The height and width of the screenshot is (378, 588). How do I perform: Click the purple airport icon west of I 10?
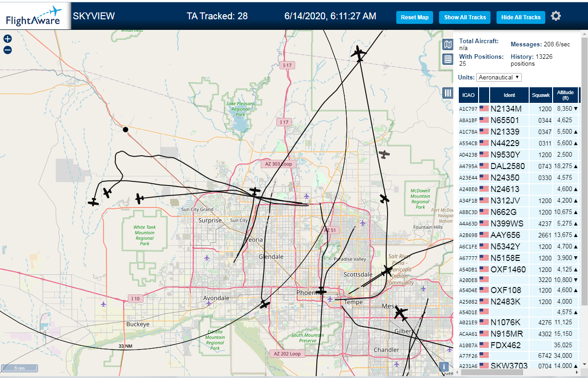(103, 304)
